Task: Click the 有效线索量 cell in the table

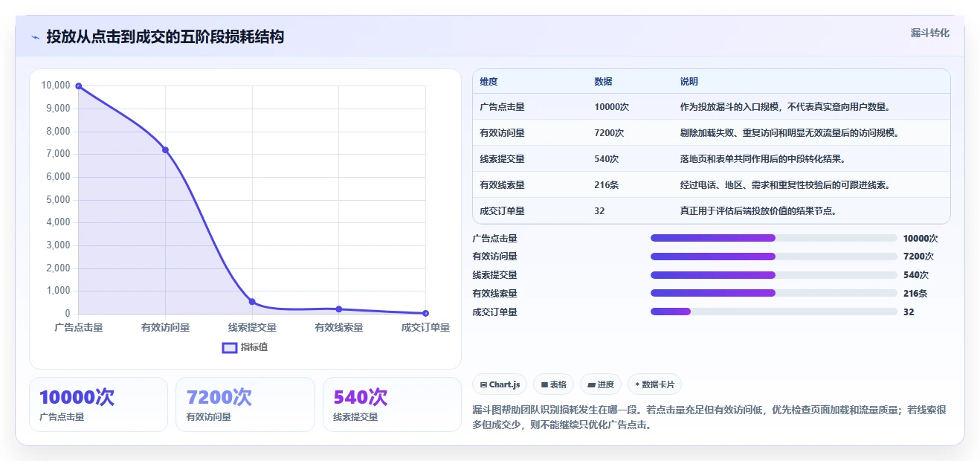Action: point(502,185)
